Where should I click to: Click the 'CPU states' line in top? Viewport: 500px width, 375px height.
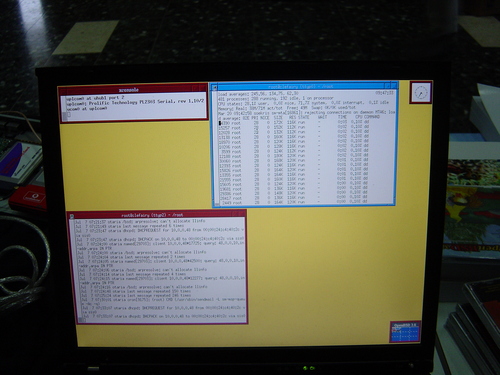pos(303,103)
